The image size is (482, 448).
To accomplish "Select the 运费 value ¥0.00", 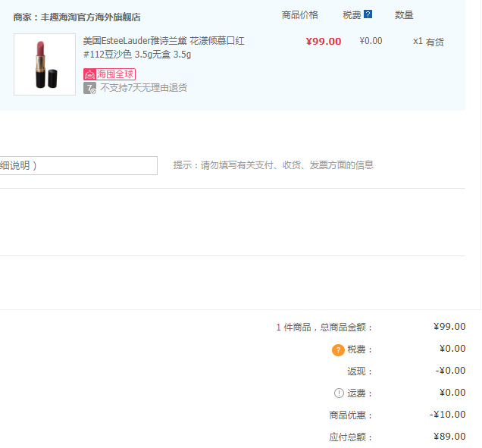I will (x=452, y=393).
